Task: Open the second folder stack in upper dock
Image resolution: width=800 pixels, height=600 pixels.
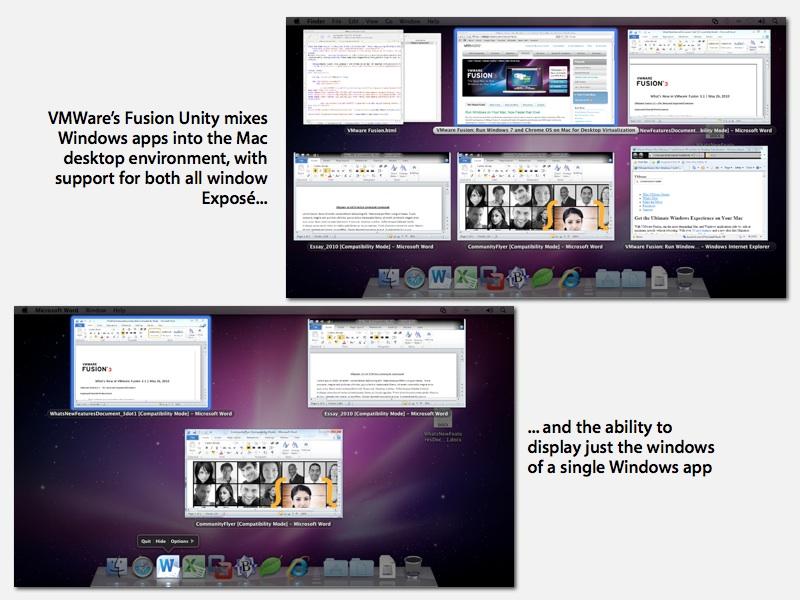Action: pyautogui.click(x=633, y=279)
